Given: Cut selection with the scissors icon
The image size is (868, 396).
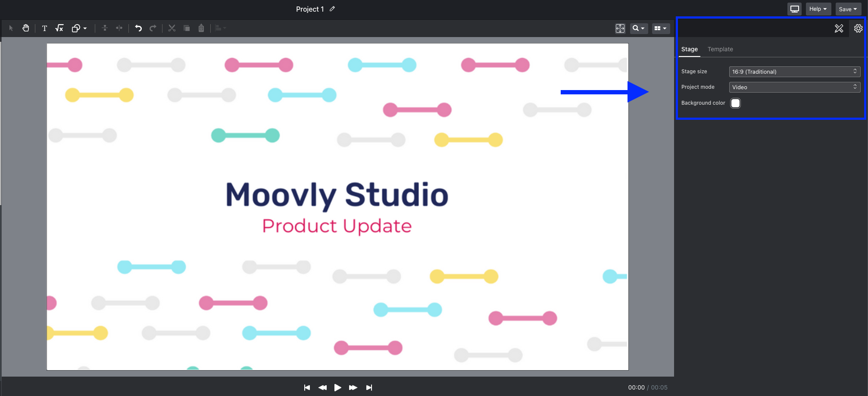Looking at the screenshot, I should click(172, 28).
